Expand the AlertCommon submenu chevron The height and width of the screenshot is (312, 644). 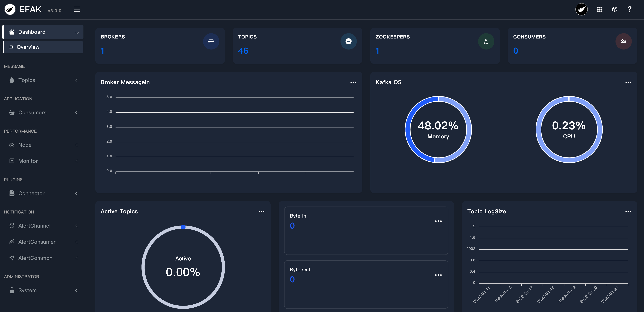coord(77,258)
